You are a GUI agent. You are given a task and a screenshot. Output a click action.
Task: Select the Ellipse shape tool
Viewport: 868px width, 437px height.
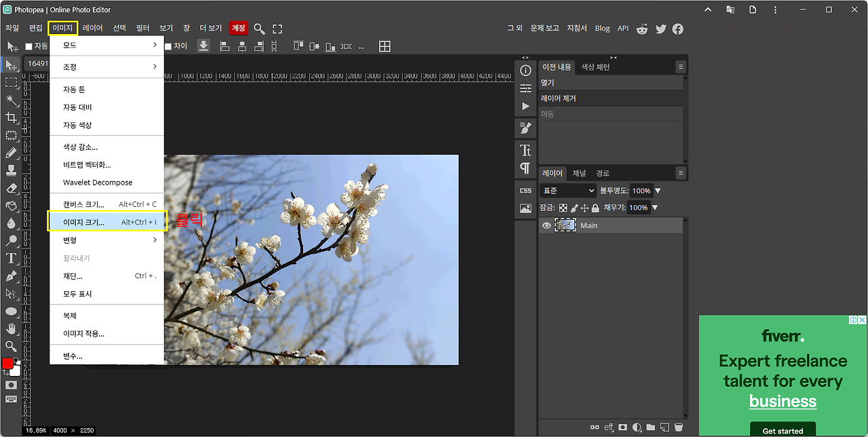12,311
